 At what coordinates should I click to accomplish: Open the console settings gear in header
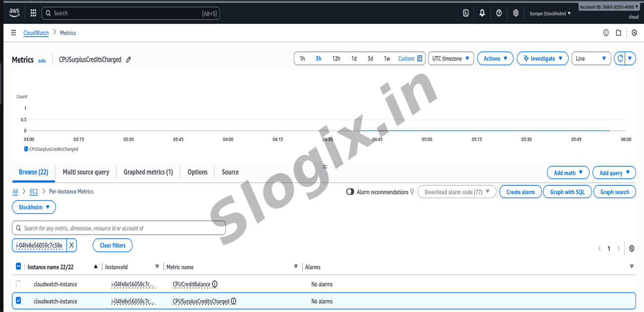click(x=516, y=13)
